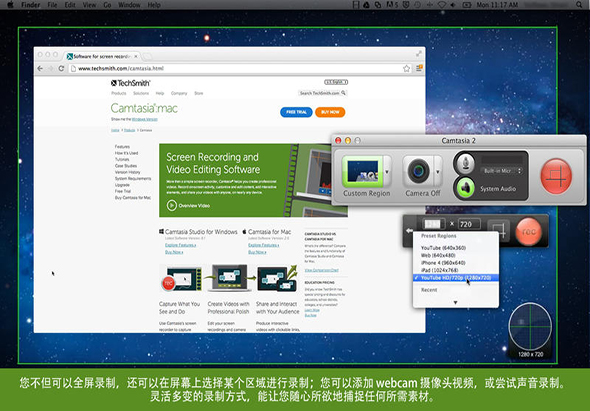The width and height of the screenshot is (590, 411).
Task: Click 'Buy Camtasia for Mac' sidebar link
Action: (x=133, y=198)
